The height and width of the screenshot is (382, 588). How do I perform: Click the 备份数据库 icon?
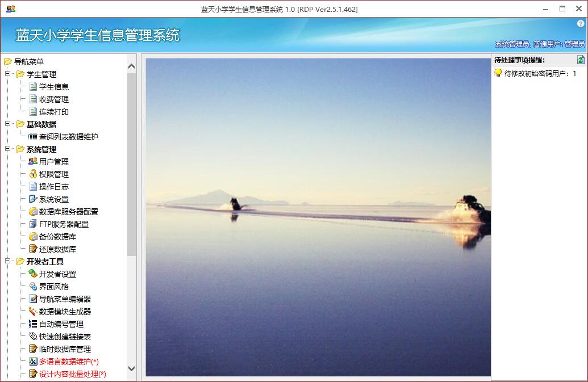coord(33,236)
